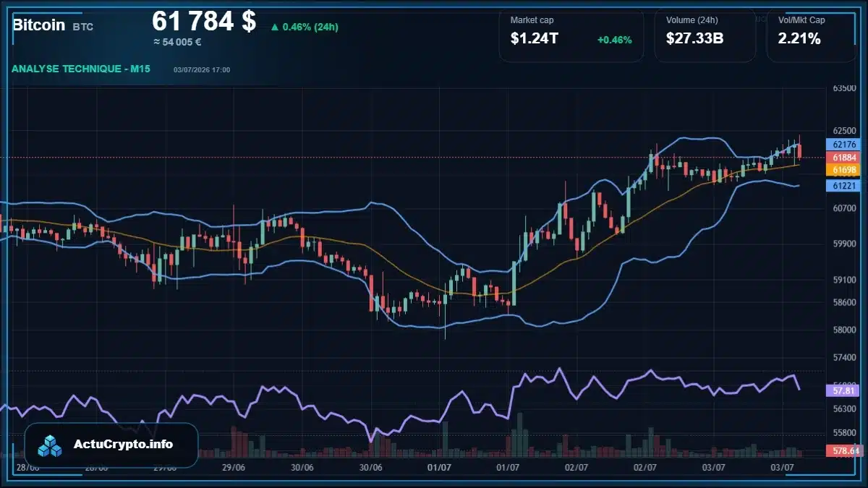Click the 56300 RSI axis label
Screen dimensions: 868x488
coord(844,408)
